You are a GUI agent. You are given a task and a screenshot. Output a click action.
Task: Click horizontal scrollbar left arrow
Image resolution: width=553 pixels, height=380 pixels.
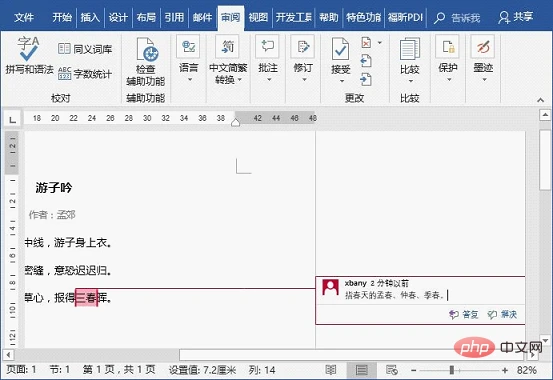[8, 355]
